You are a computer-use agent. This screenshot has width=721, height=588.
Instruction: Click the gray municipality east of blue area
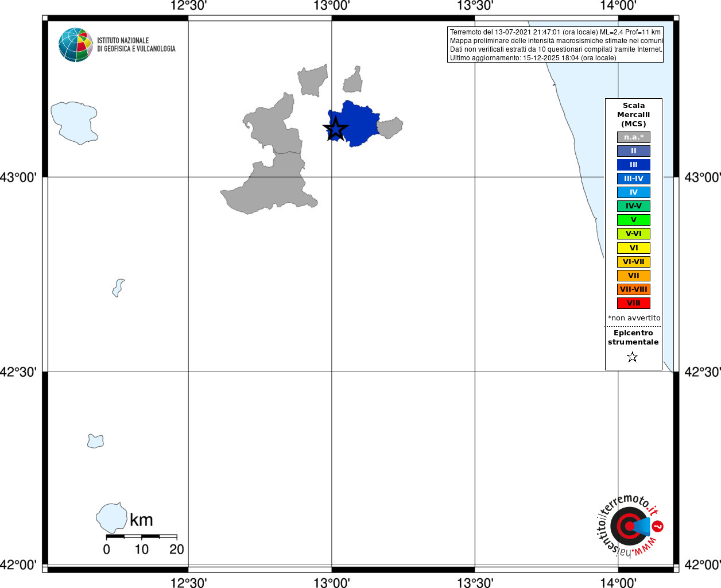point(390,127)
